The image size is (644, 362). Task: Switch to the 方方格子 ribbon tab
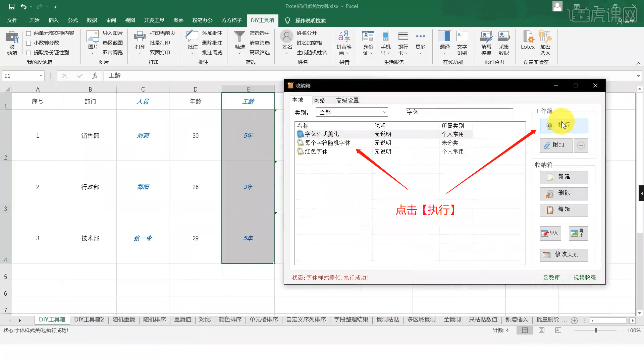[231, 20]
